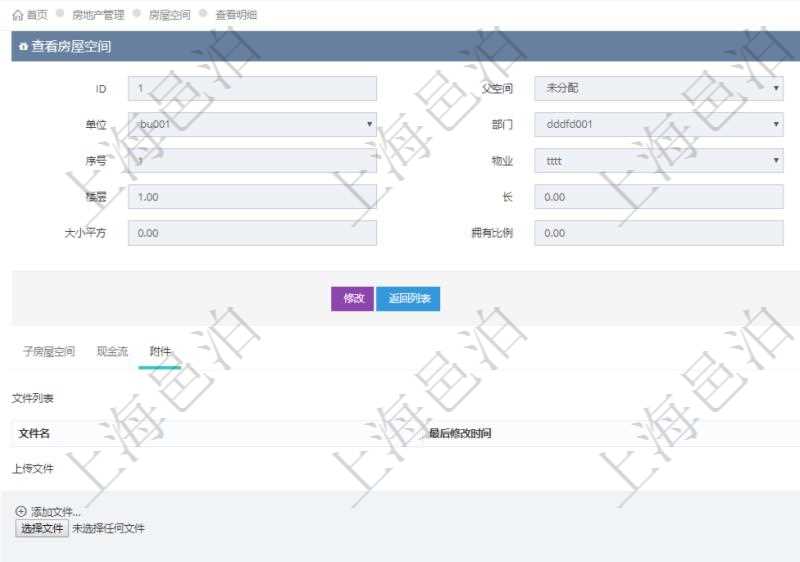
Task: Open the 部门 dropdown showing dddfd001
Action: pyautogui.click(x=658, y=125)
